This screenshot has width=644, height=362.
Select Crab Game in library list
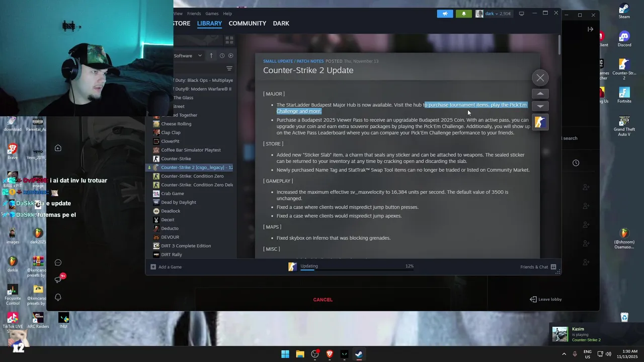tap(172, 194)
